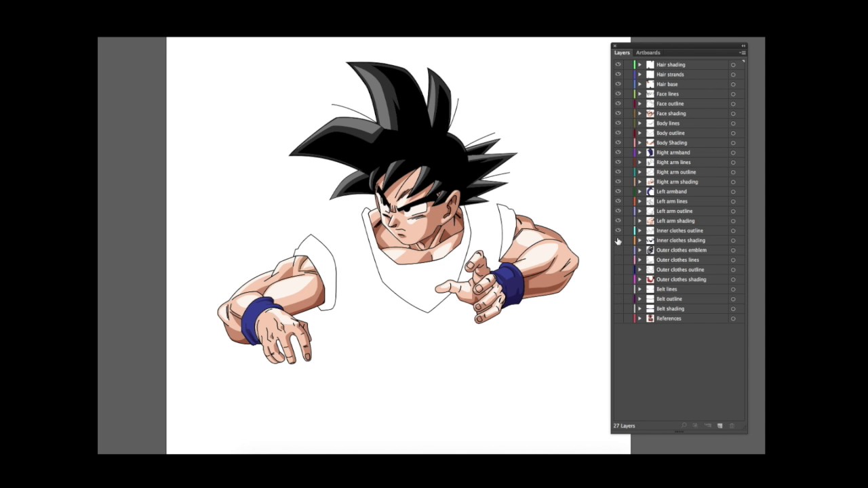Viewport: 868px width, 488px height.
Task: Expand the Hair shading layer
Action: (x=639, y=65)
